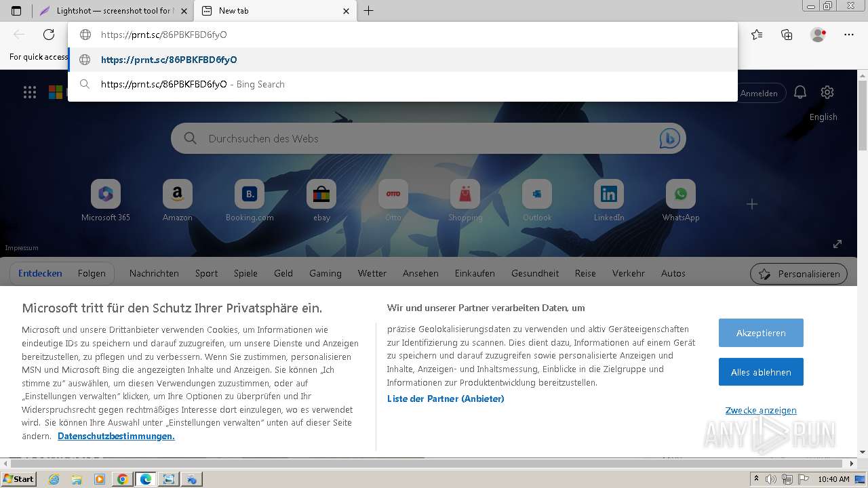This screenshot has width=868, height=488.
Task: Click the Akzeptieren cookie button
Action: (761, 333)
